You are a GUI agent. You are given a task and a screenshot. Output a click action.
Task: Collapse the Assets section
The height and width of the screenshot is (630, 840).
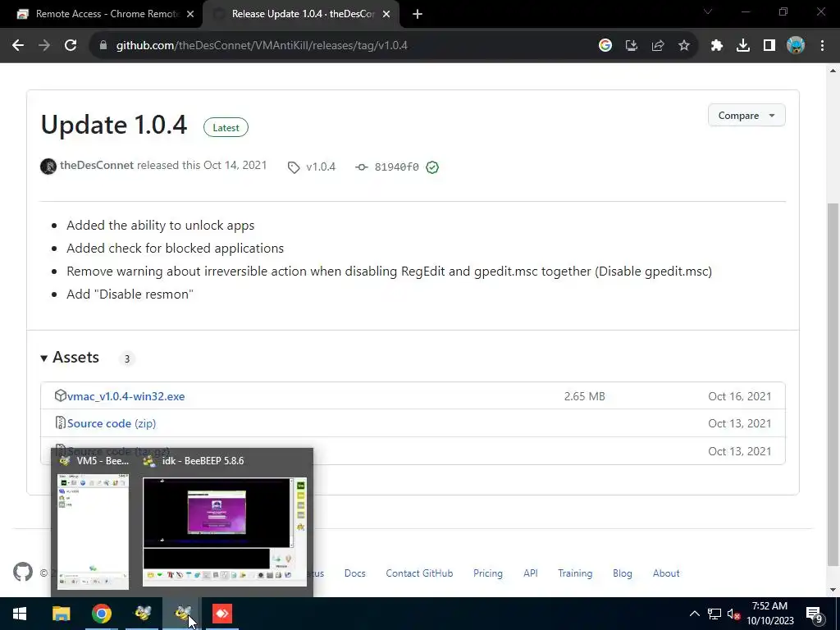point(71,358)
